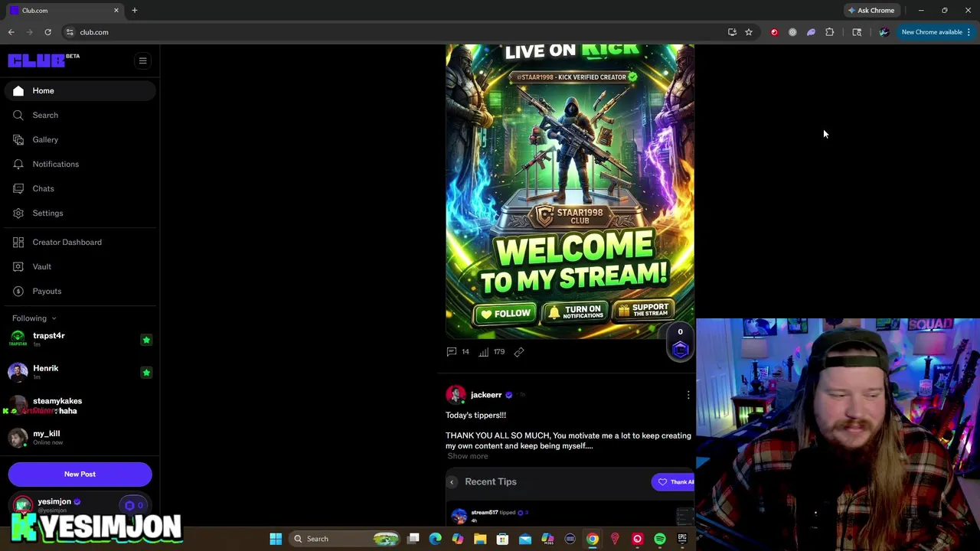Open the Windows Start menu
This screenshot has height=551, width=980.
tap(276, 539)
